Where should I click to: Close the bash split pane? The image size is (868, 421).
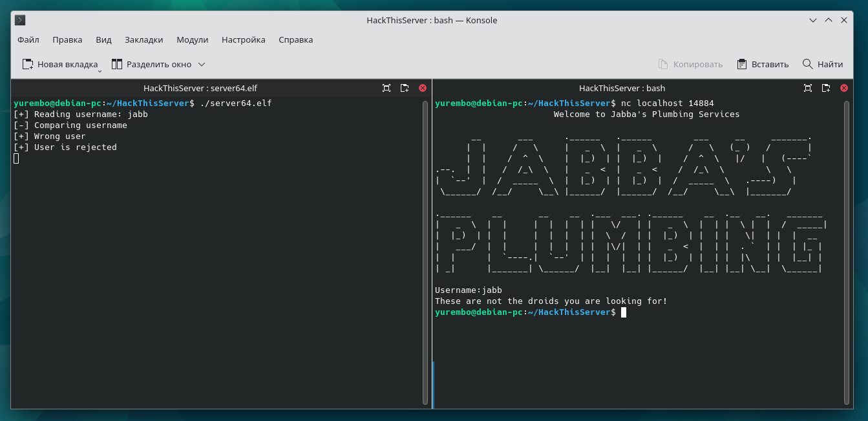pos(843,88)
